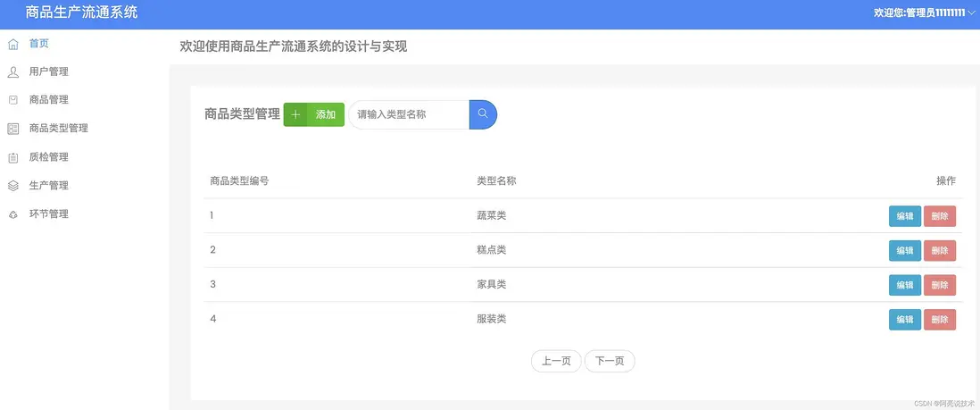Expand the admin user dropdown arrow
This screenshot has width=980, height=410.
[x=972, y=13]
